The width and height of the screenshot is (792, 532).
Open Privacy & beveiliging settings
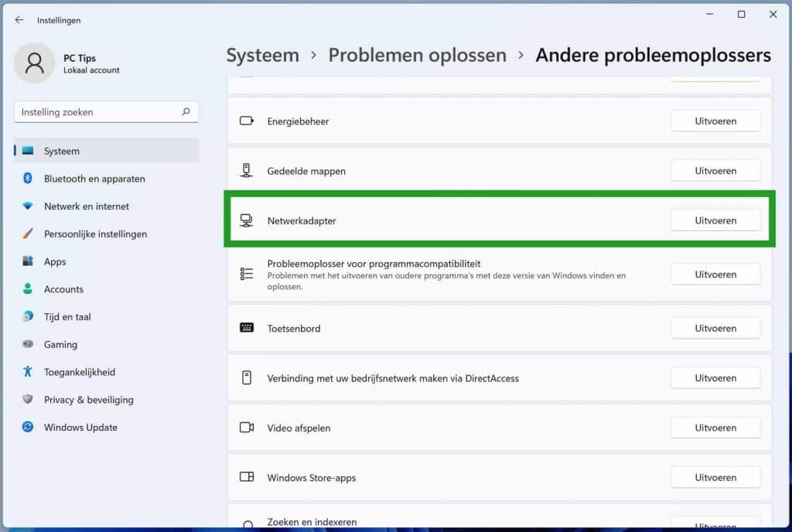point(107,400)
